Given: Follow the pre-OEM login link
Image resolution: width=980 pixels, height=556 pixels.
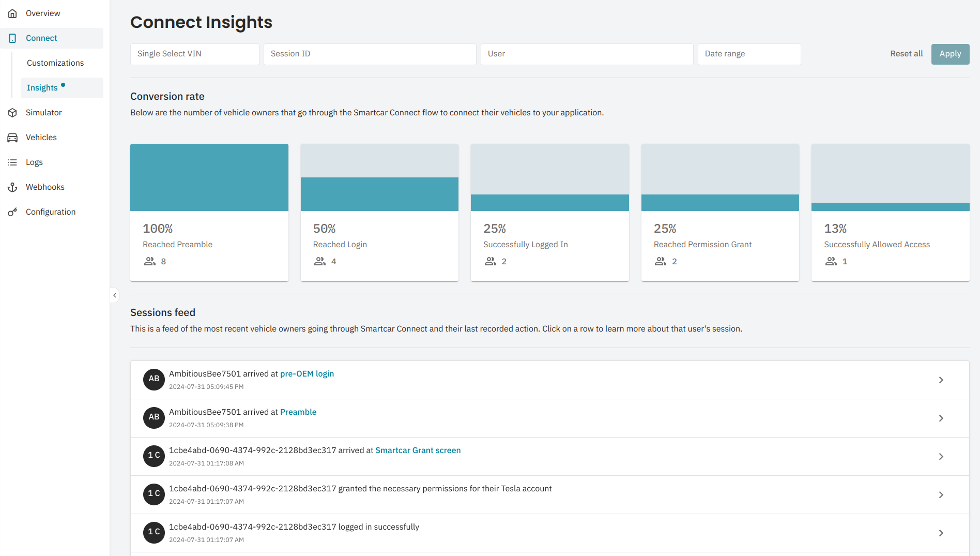Looking at the screenshot, I should (x=307, y=374).
